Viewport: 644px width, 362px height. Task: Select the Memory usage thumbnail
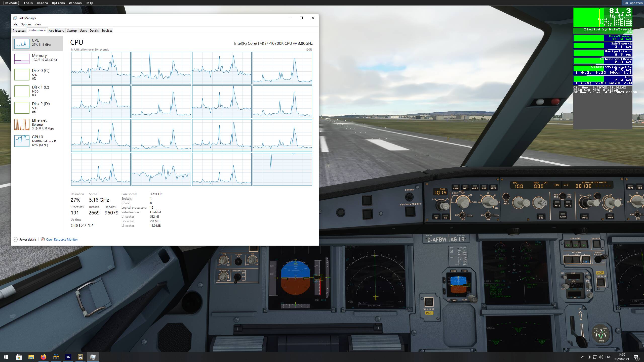pos(22,59)
